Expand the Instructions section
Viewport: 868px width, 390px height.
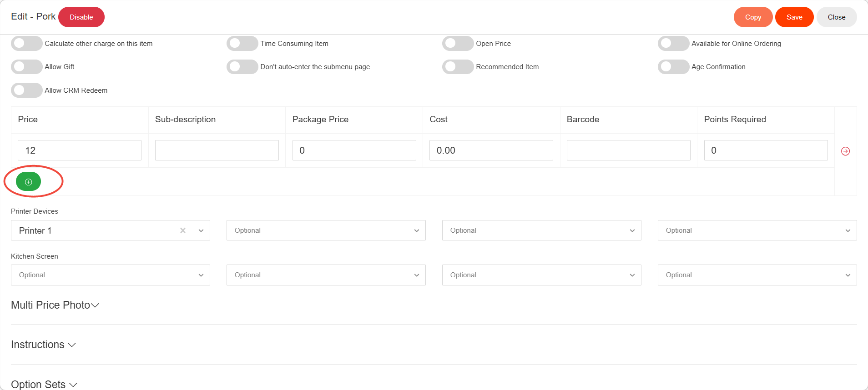[x=43, y=345]
